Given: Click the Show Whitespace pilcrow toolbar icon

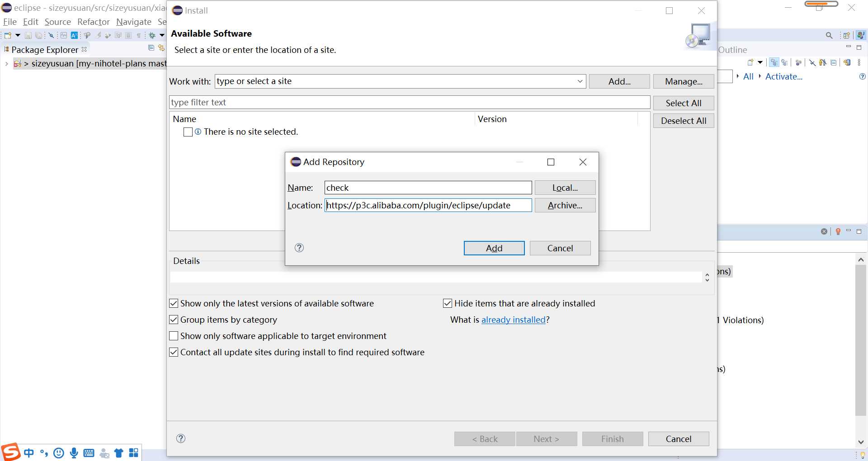Looking at the screenshot, I should point(139,35).
